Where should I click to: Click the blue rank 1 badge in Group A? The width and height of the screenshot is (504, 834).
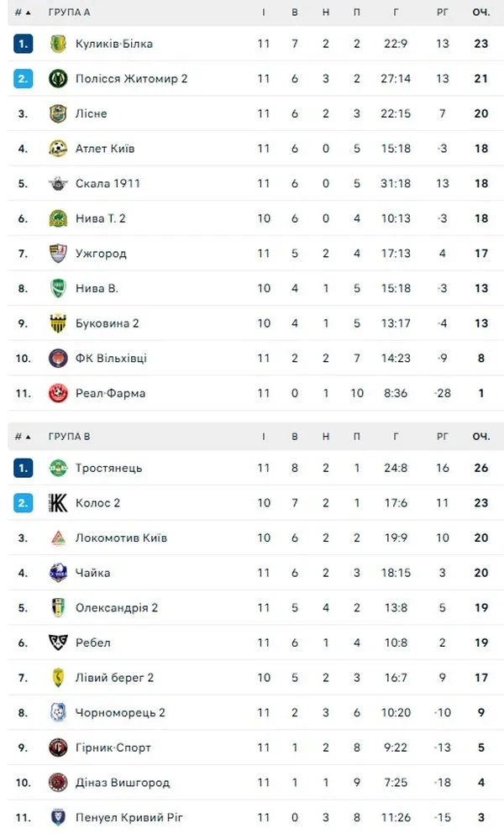coord(23,44)
